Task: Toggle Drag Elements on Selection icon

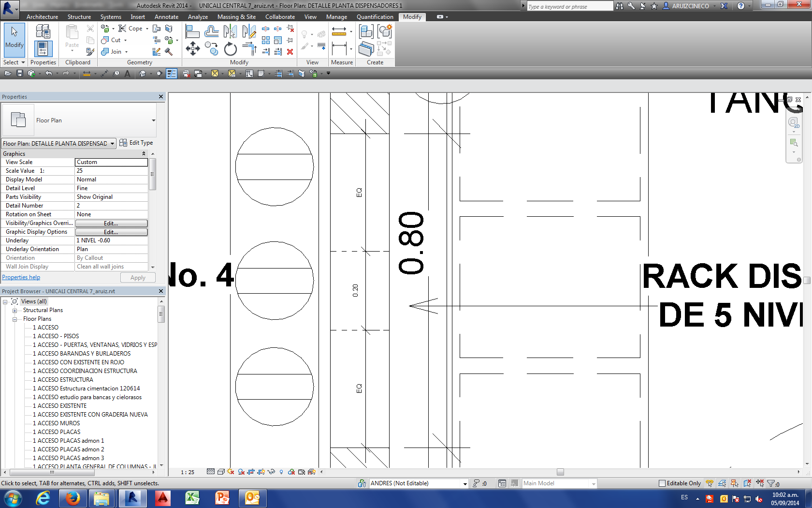Action: [760, 483]
